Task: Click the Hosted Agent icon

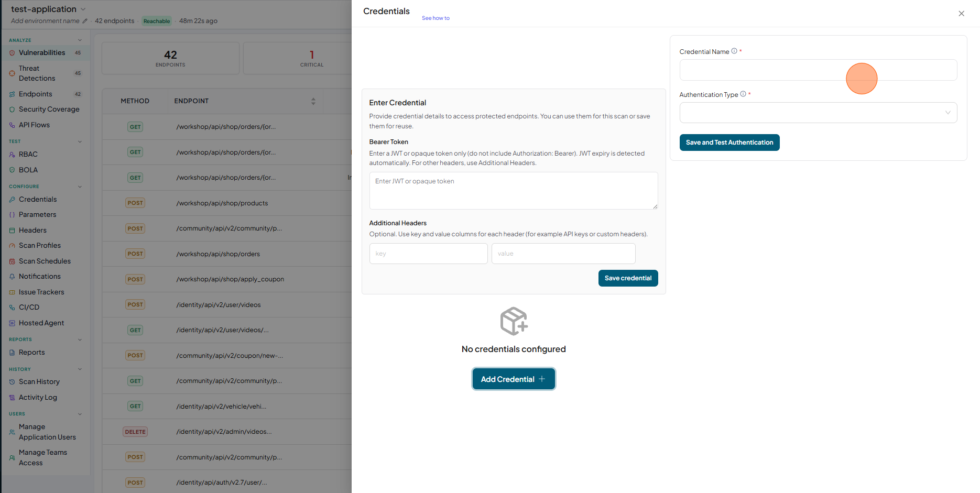Action: click(12, 323)
